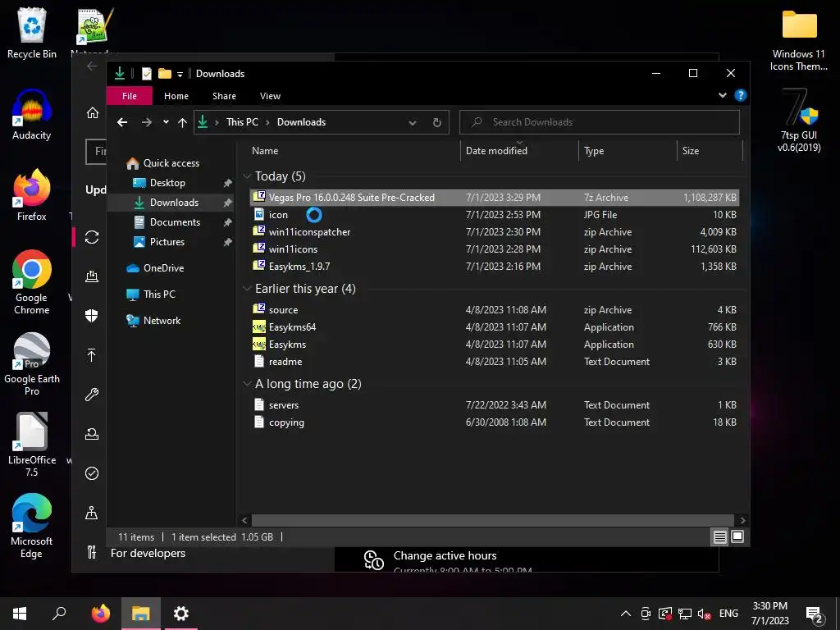Click Change active hours in Settings
The image size is (840, 630).
tap(445, 556)
